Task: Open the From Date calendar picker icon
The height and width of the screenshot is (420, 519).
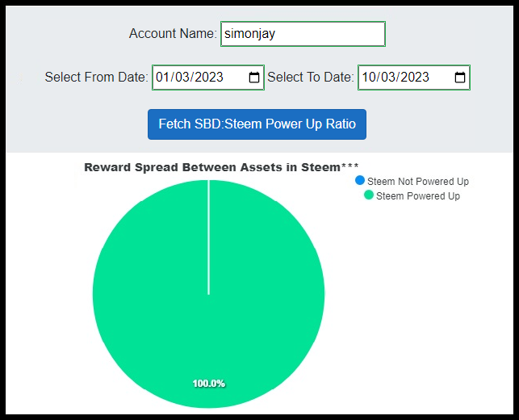Action: coord(254,78)
